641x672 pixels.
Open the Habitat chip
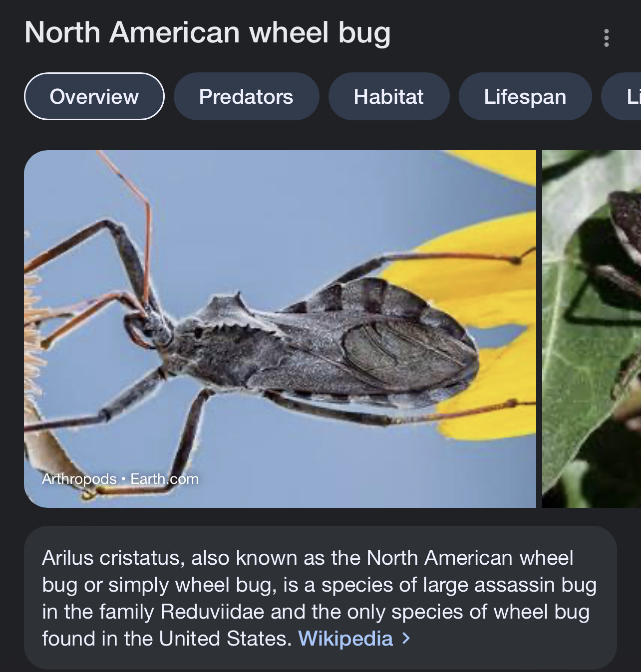pyautogui.click(x=389, y=96)
